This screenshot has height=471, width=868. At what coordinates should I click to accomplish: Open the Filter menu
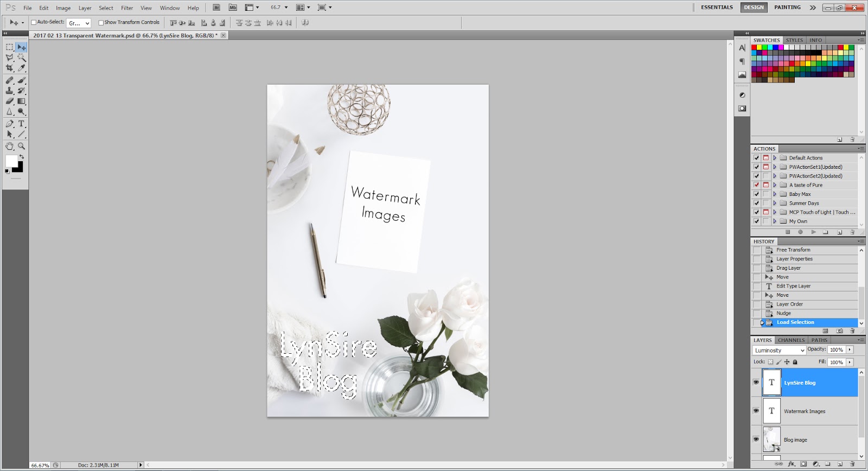click(x=127, y=8)
